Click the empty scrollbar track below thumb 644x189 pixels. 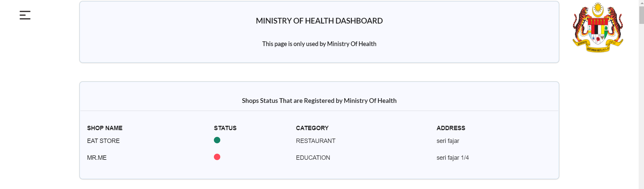click(x=641, y=106)
